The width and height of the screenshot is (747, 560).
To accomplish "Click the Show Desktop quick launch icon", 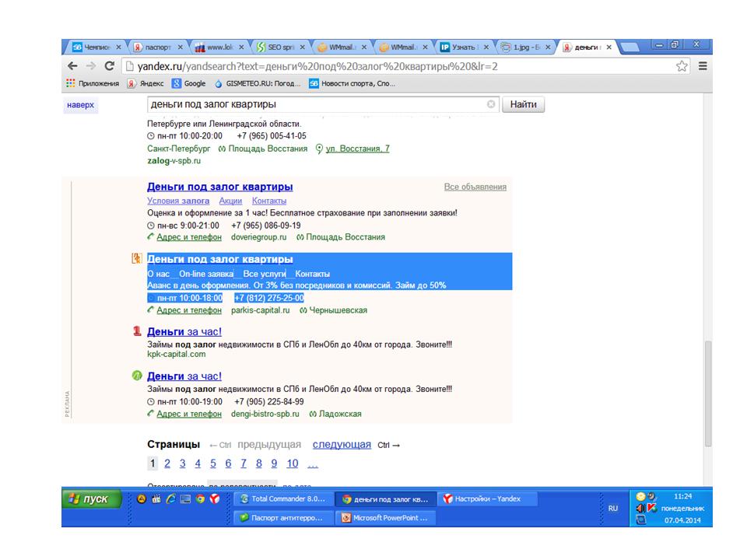I will coord(185,499).
